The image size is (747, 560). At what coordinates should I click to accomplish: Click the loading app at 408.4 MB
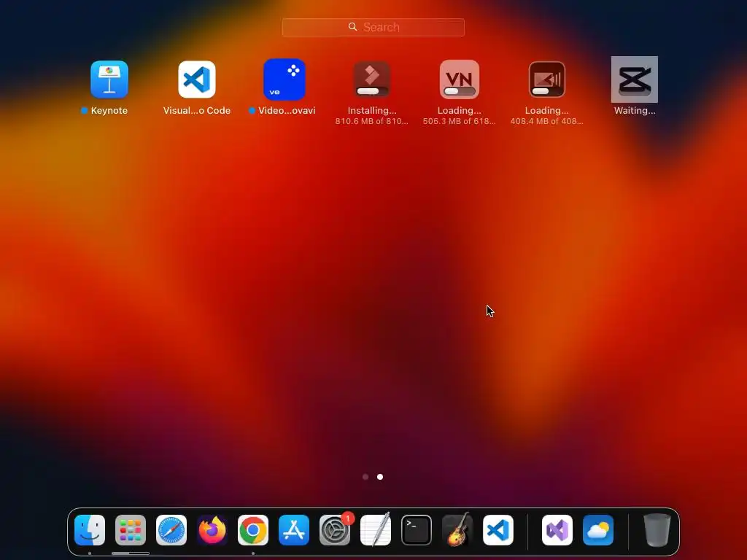pos(547,79)
